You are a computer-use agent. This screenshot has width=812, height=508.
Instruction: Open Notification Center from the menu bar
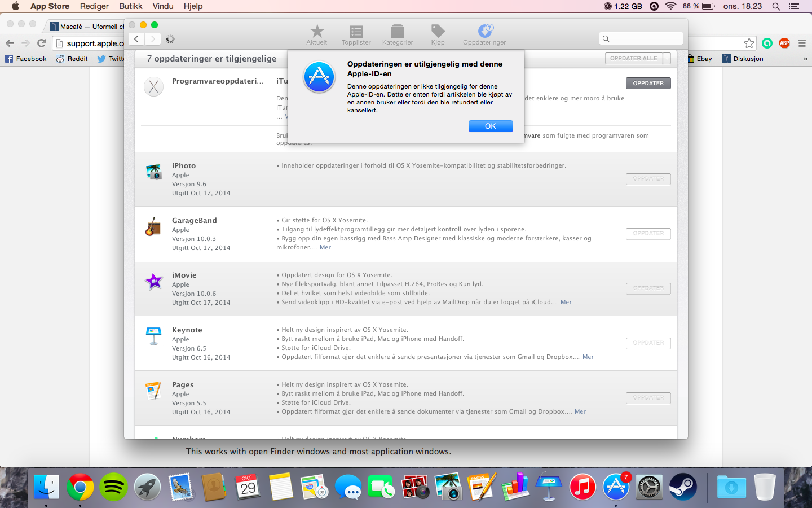tap(794, 6)
